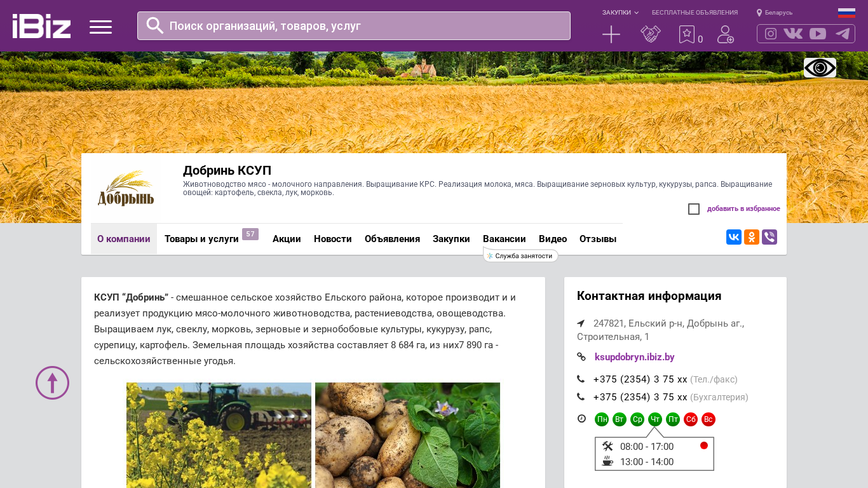Viewport: 868px width, 488px height.
Task: Click the user registration profile icon
Action: pos(725,34)
